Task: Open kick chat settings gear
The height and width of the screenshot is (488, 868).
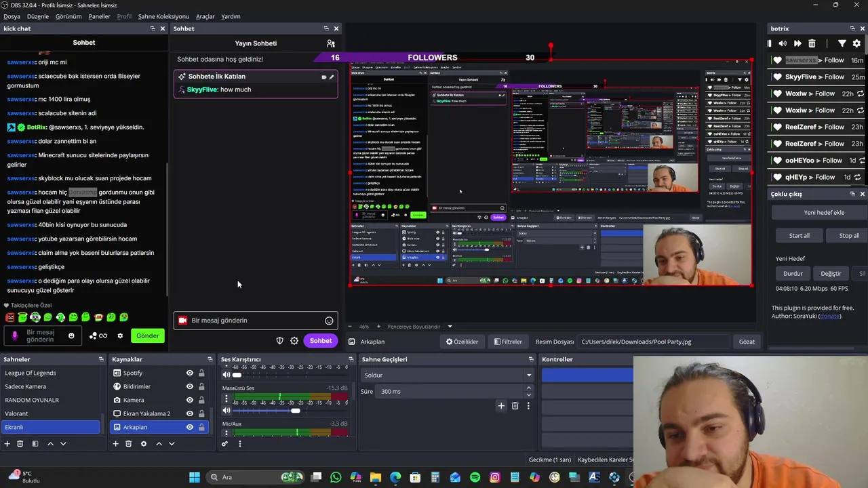Action: coord(120,335)
